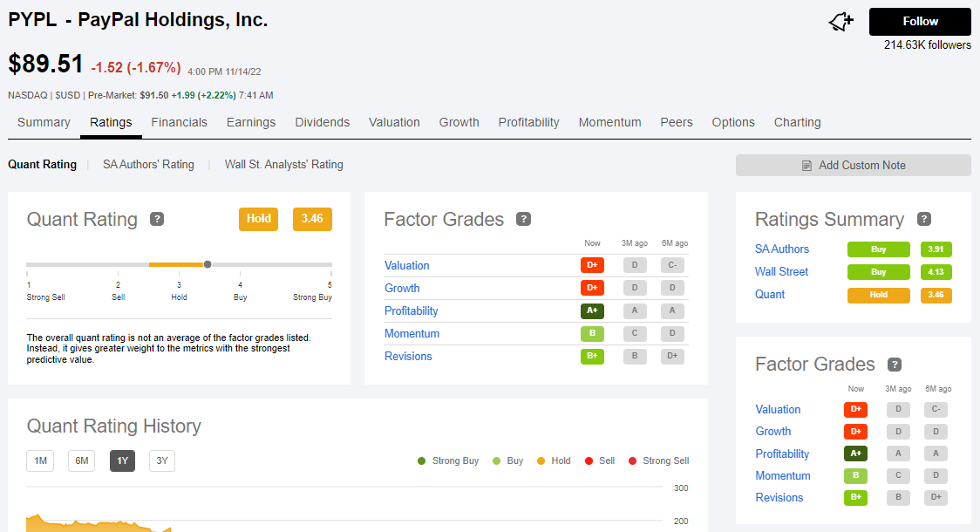Click the B Momentum grade in middle panel
This screenshot has height=532, width=980.
point(593,333)
